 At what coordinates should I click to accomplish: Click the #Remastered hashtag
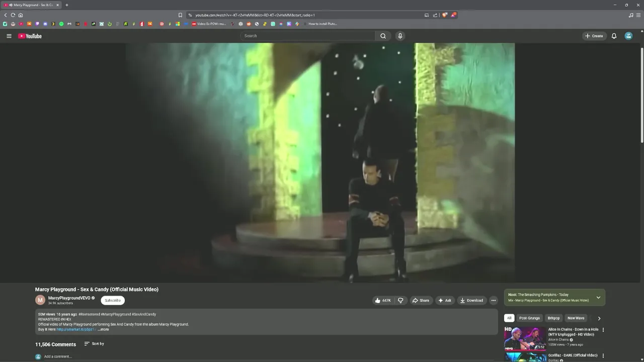click(x=89, y=314)
